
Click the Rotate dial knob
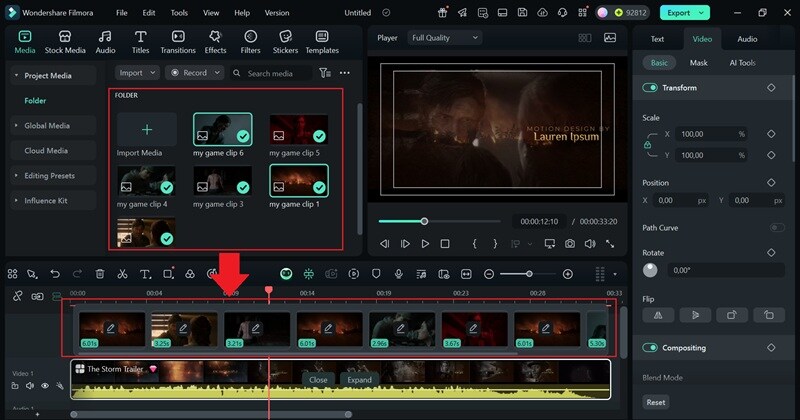coord(650,270)
